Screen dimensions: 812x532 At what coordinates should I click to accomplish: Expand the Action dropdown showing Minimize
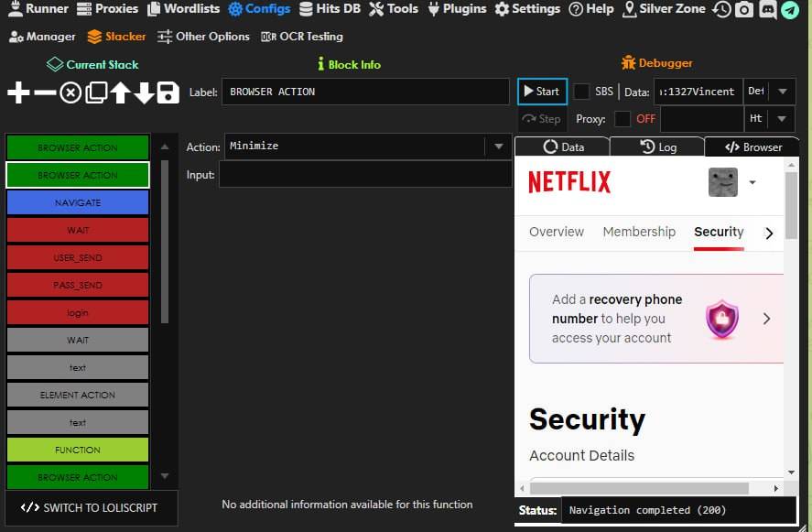tap(498, 147)
